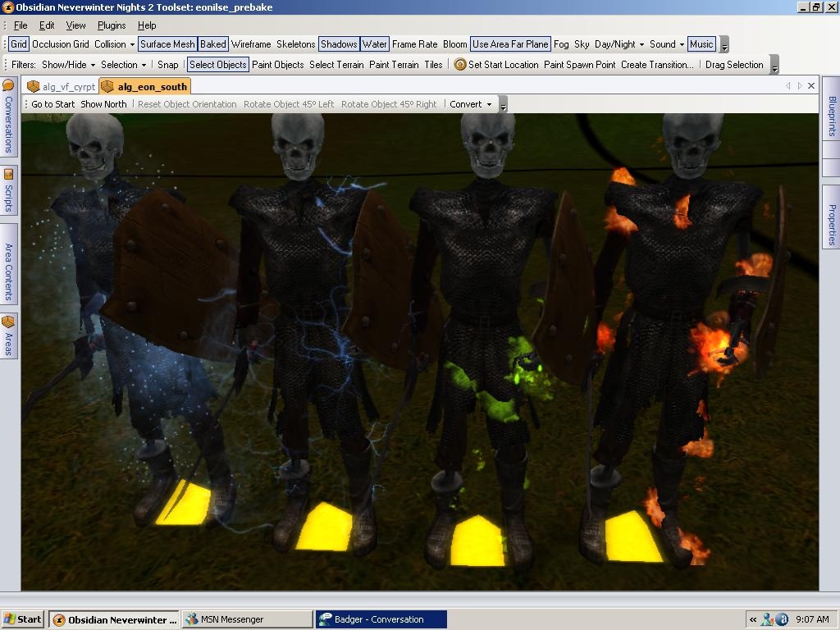Viewport: 840px width, 630px height.
Task: Open the Conversations side panel icon
Action: click(8, 86)
